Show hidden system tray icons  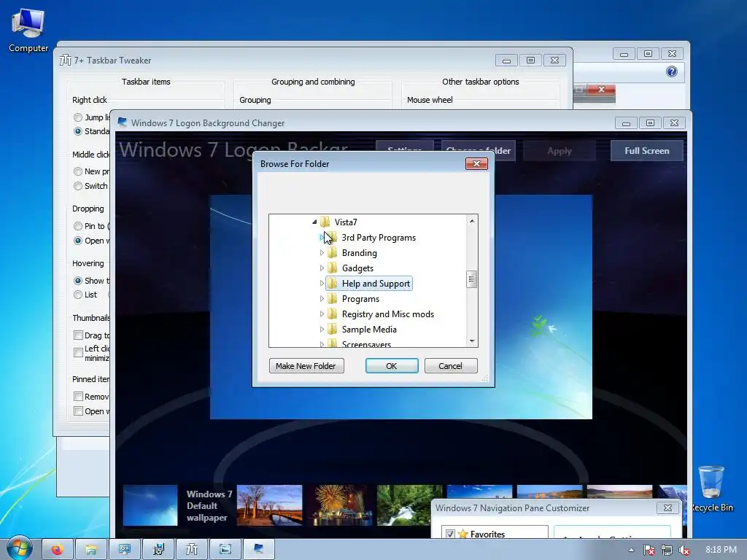click(631, 550)
